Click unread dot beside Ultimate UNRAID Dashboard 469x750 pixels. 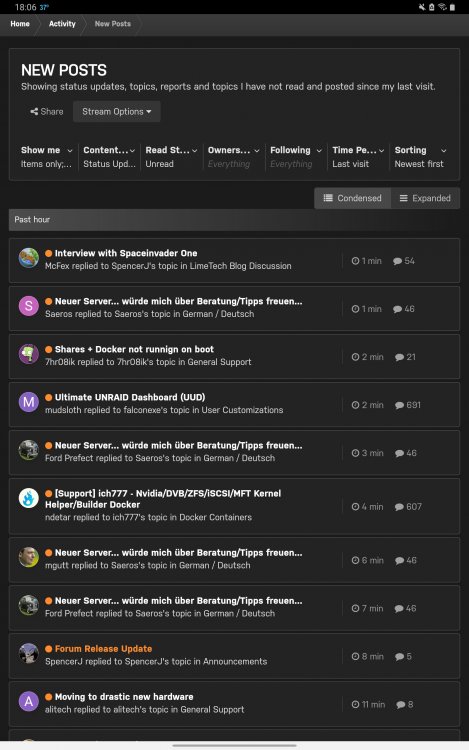[49, 397]
